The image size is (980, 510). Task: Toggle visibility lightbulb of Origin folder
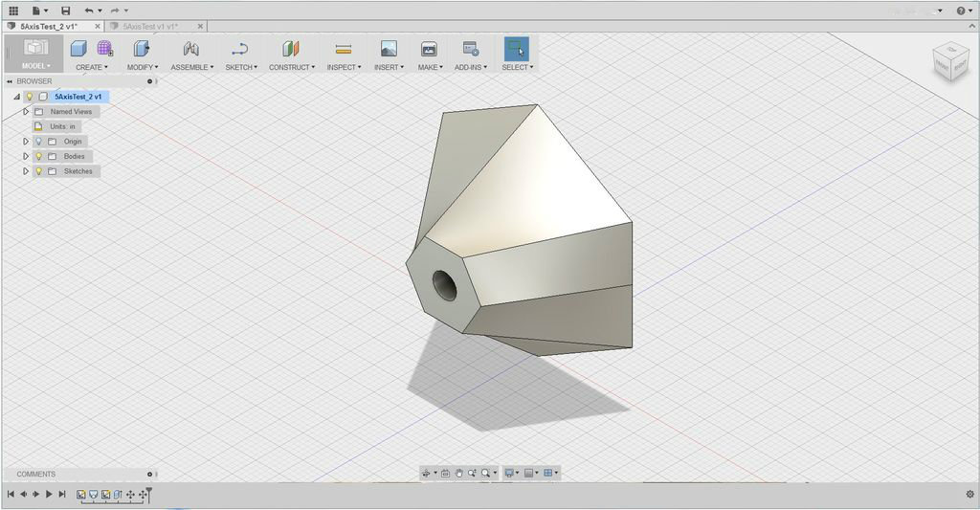pyautogui.click(x=39, y=142)
